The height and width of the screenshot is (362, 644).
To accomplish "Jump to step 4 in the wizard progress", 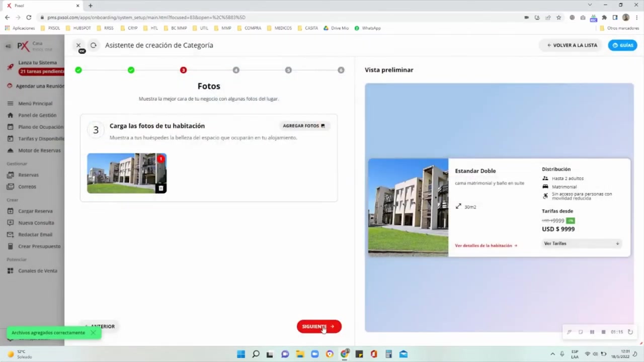I will coord(236,70).
